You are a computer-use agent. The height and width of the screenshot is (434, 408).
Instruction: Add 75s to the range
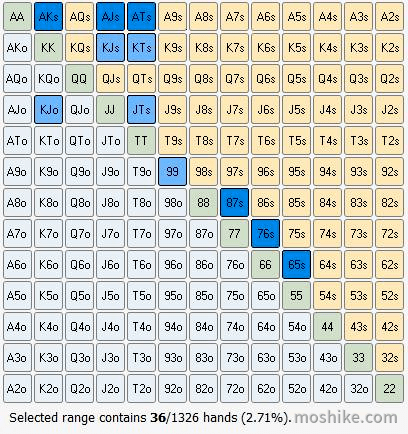[x=296, y=234]
